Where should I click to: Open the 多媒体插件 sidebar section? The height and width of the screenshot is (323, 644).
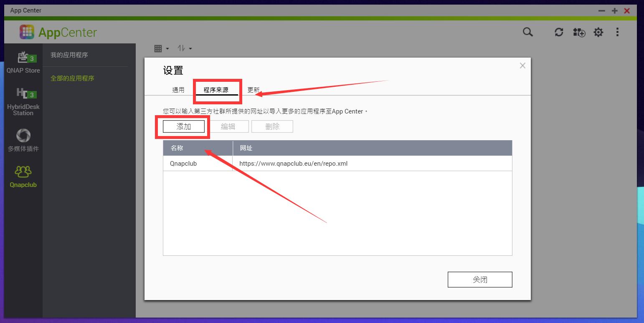tap(23, 140)
